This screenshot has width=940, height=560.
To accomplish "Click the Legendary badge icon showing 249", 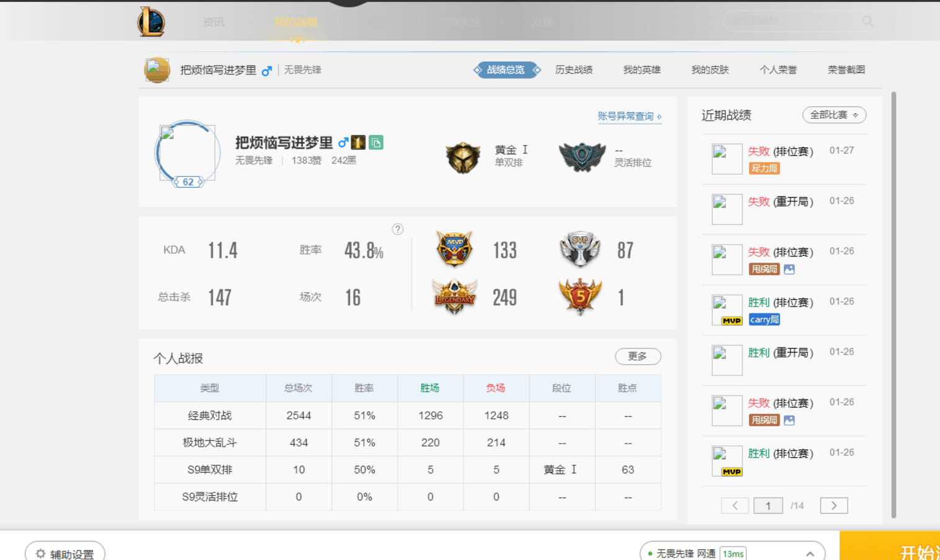I will (454, 297).
